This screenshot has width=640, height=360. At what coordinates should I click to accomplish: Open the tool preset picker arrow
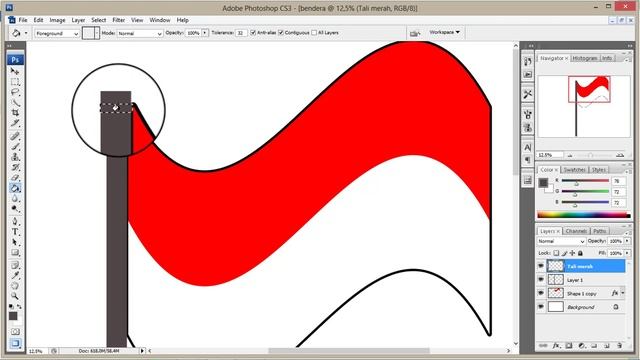pyautogui.click(x=26, y=33)
